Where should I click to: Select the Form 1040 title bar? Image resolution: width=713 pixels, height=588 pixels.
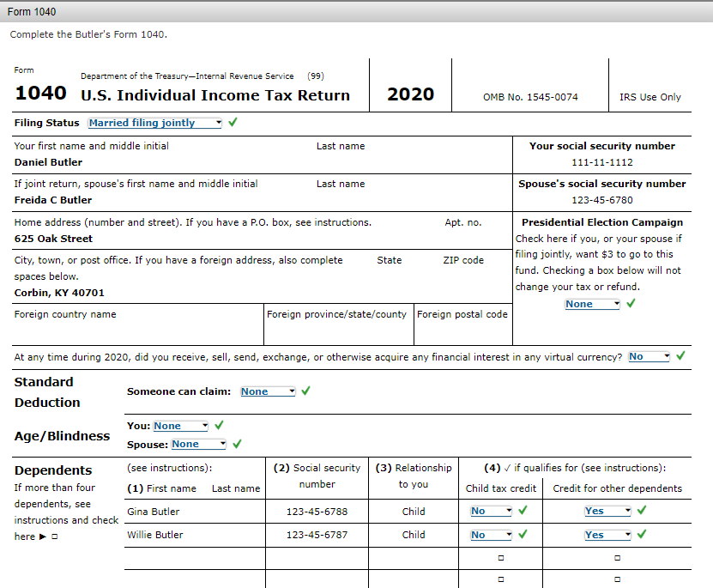(30, 11)
